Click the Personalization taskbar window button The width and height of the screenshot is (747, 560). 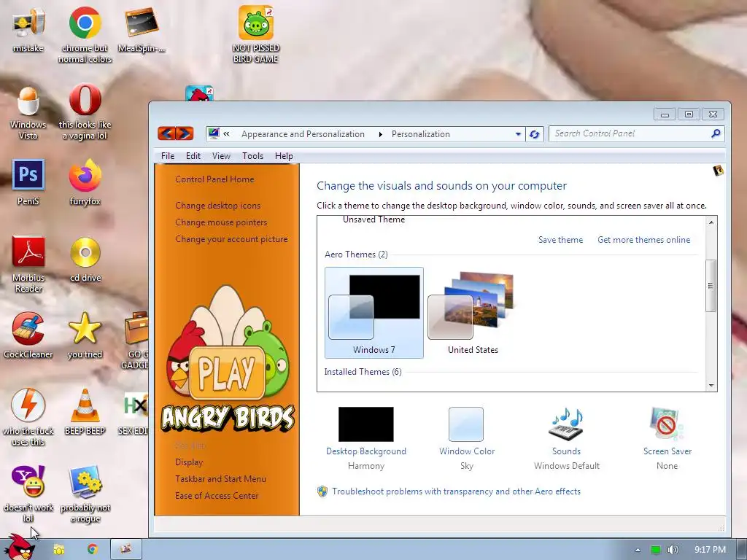(126, 549)
